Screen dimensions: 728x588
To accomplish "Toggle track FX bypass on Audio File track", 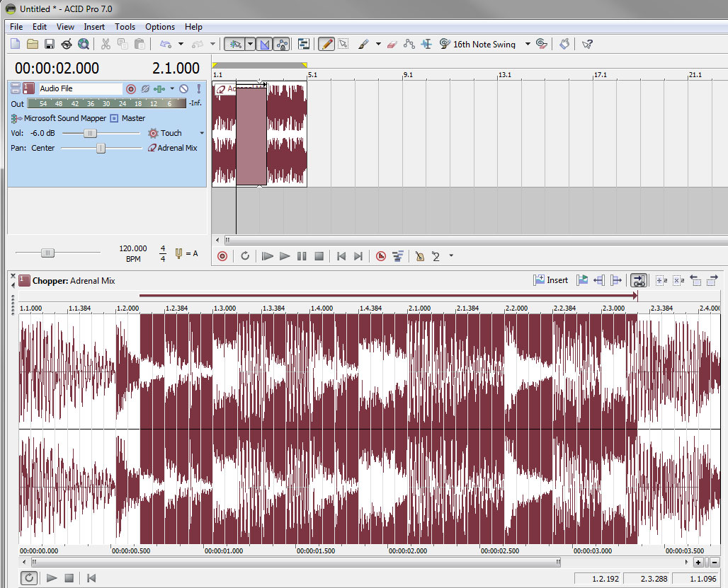I will (145, 88).
